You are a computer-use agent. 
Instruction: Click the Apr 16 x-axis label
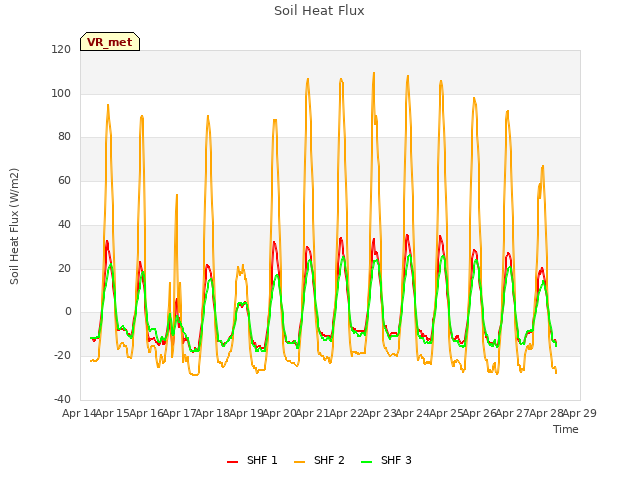pyautogui.click(x=146, y=413)
